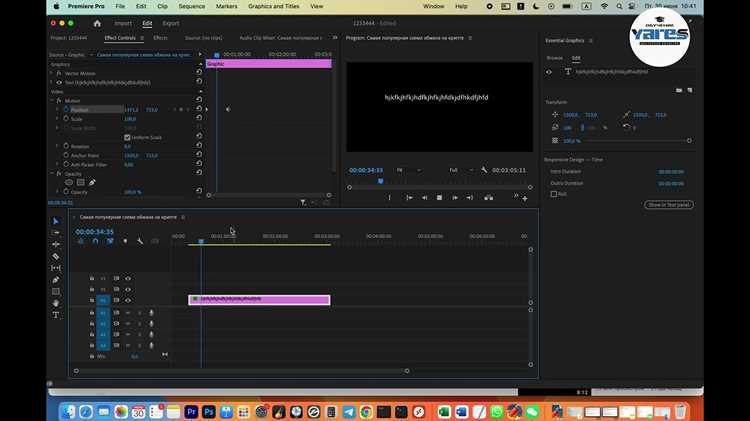Open the Full playback resolution dropdown
750x421 pixels.
(461, 170)
